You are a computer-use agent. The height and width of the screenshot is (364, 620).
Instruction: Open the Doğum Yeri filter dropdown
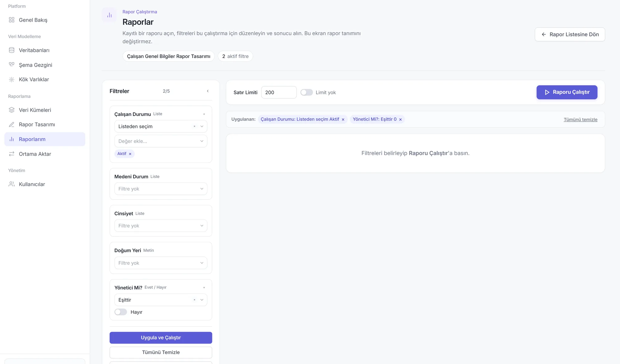pos(161,263)
